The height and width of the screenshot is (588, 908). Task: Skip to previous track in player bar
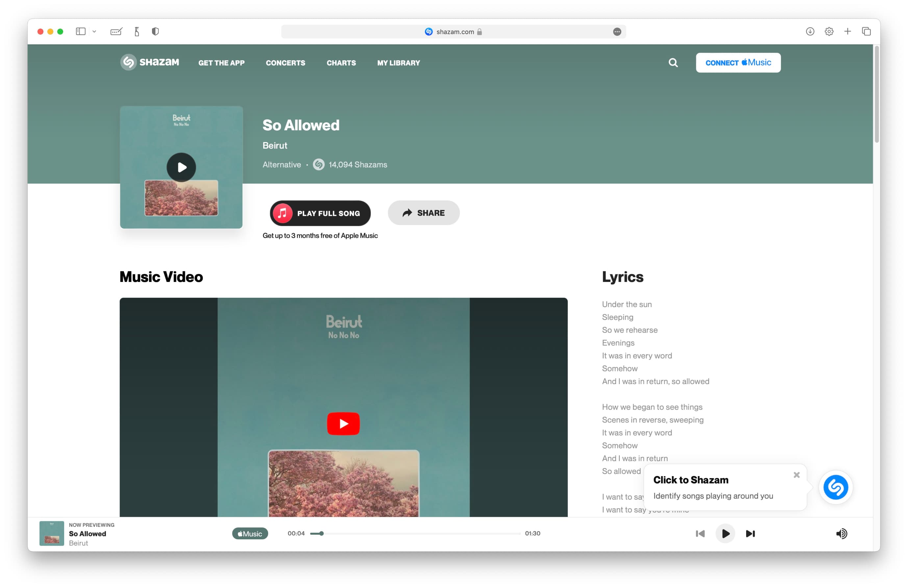pyautogui.click(x=700, y=533)
